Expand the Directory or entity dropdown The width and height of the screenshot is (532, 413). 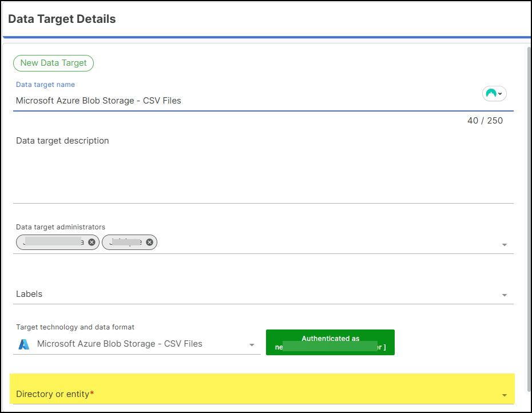(262, 389)
